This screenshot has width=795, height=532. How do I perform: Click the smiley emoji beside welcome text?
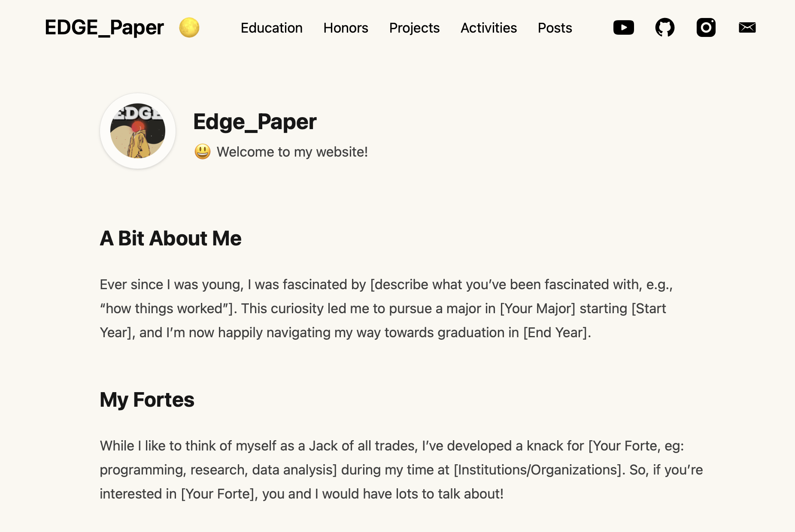coord(203,152)
